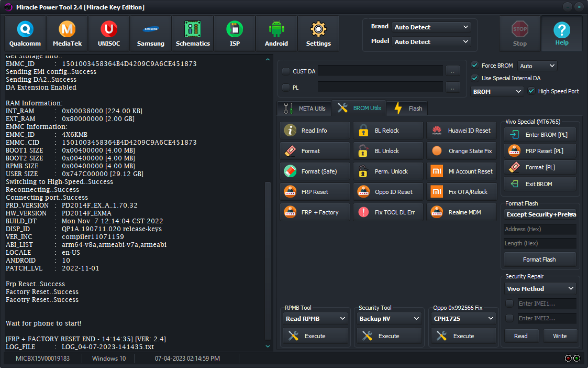
Task: Tick the IMEI2 checkbox
Action: (x=509, y=318)
